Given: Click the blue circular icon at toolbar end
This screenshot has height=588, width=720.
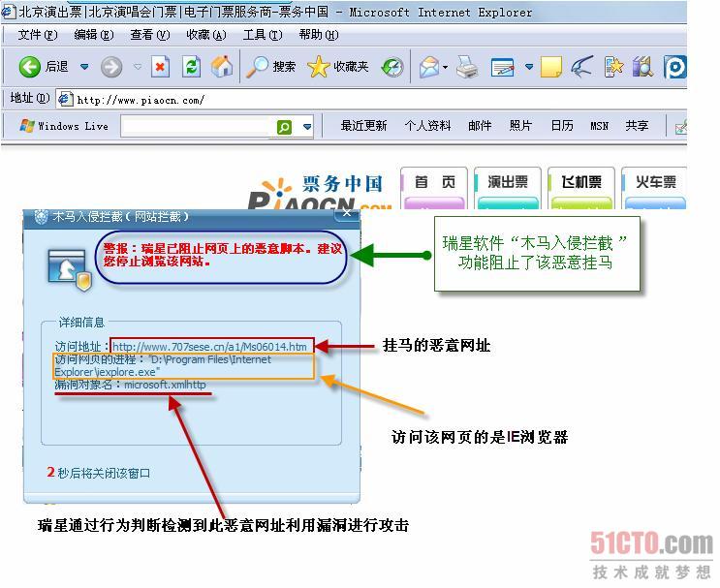Looking at the screenshot, I should click(675, 67).
